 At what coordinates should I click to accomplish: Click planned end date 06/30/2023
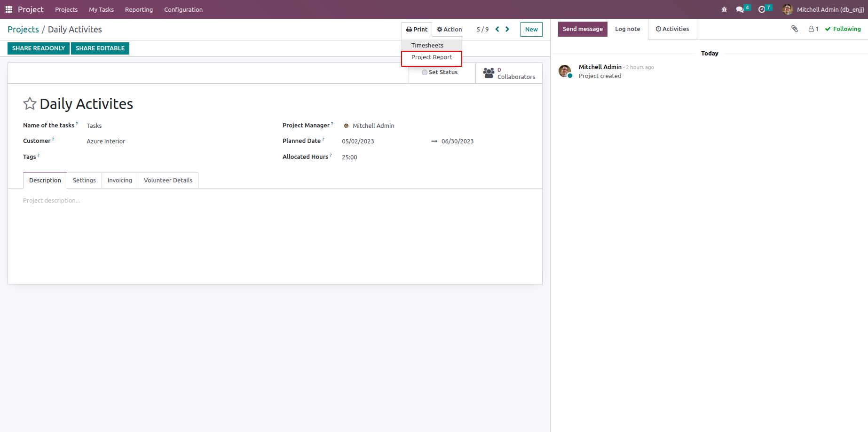tap(458, 141)
